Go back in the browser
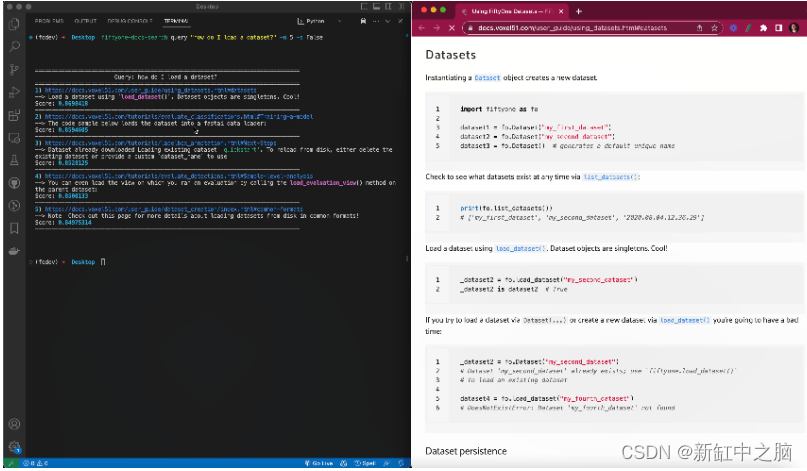 [x=422, y=28]
